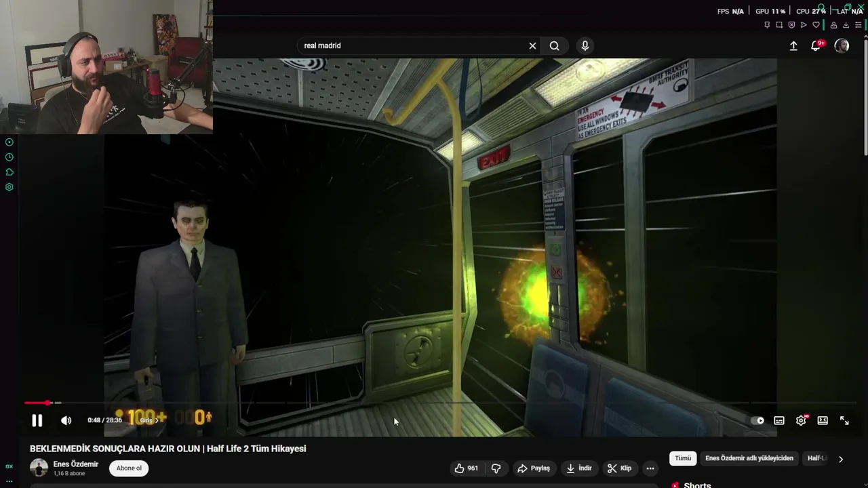The image size is (868, 488).
Task: Click the search magnifier button
Action: point(554,46)
